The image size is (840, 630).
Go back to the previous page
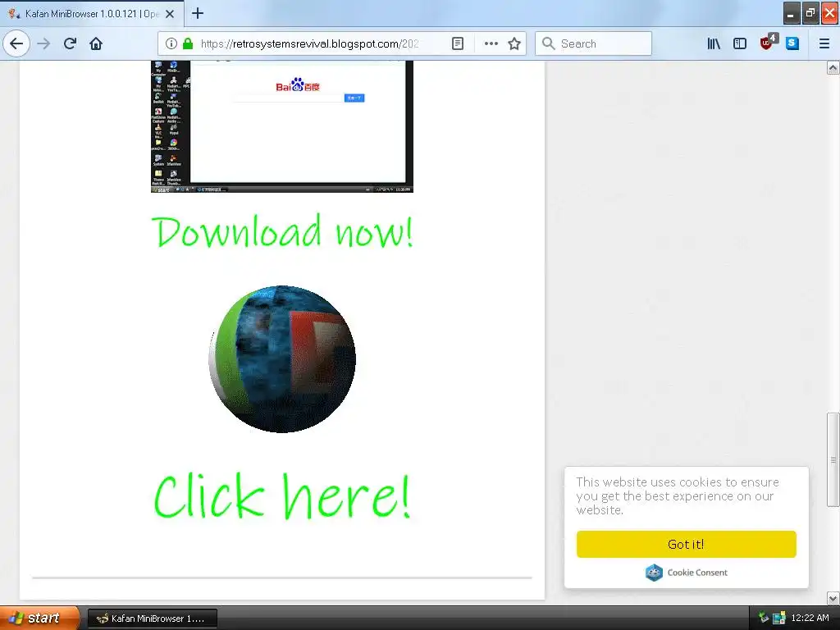[x=16, y=43]
